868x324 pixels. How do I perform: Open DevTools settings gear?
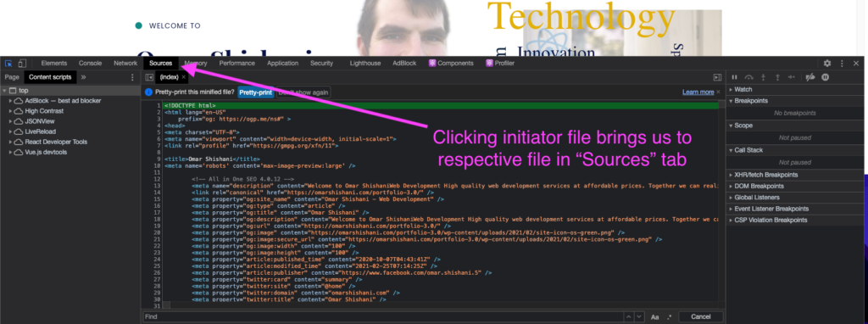tap(827, 64)
